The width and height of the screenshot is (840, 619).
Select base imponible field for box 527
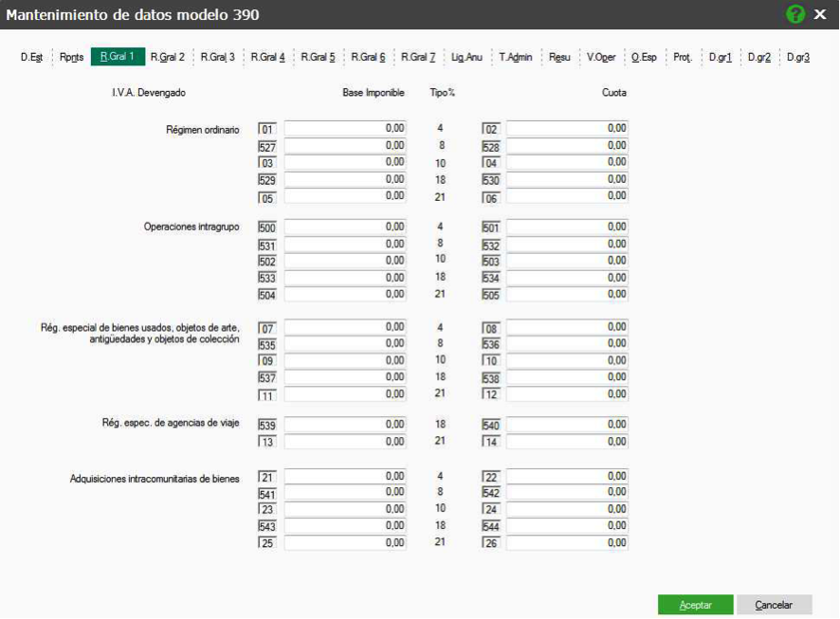[345, 145]
